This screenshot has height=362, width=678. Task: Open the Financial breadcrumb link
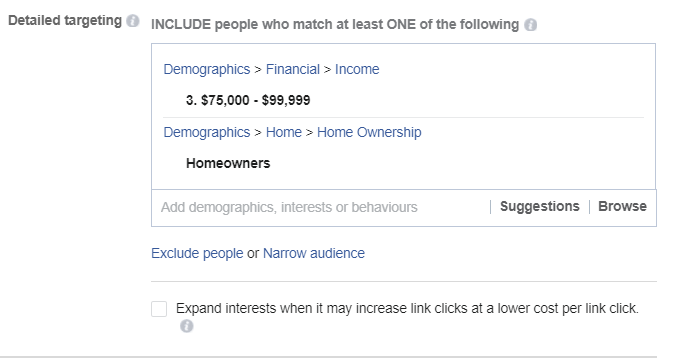click(x=293, y=69)
